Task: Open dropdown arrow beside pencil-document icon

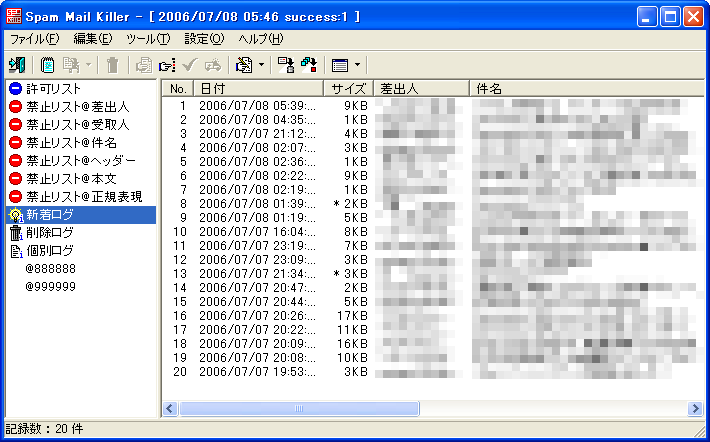Action: (x=261, y=65)
